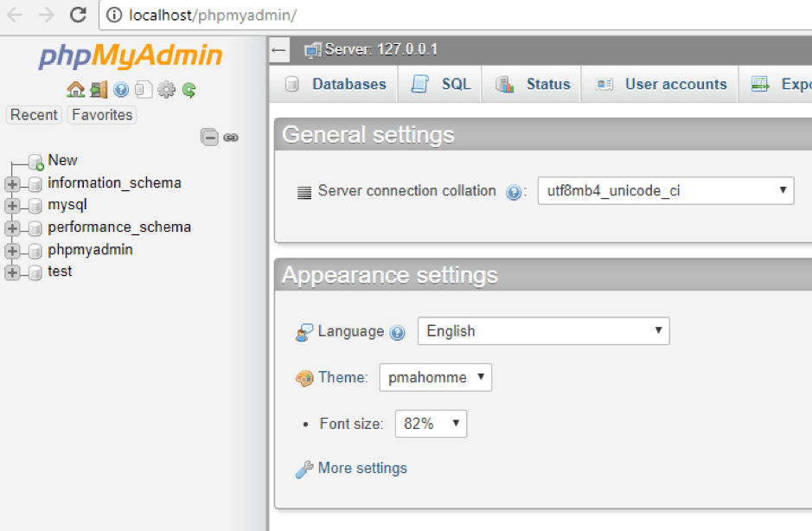The image size is (812, 531).
Task: Toggle the navigation link chain icon
Action: click(231, 137)
